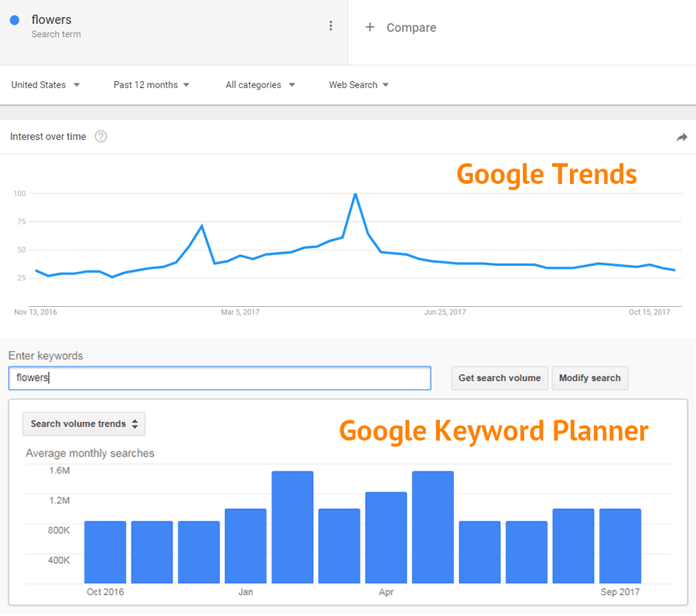Click the Get search volume button
Screen dimensions: 696x616
point(500,378)
